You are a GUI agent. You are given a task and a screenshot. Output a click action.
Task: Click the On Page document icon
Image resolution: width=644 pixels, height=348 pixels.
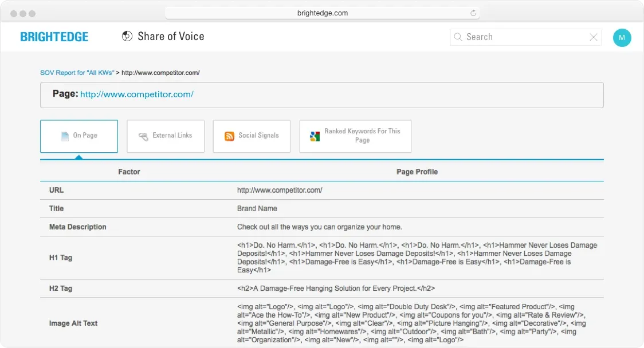pos(65,136)
